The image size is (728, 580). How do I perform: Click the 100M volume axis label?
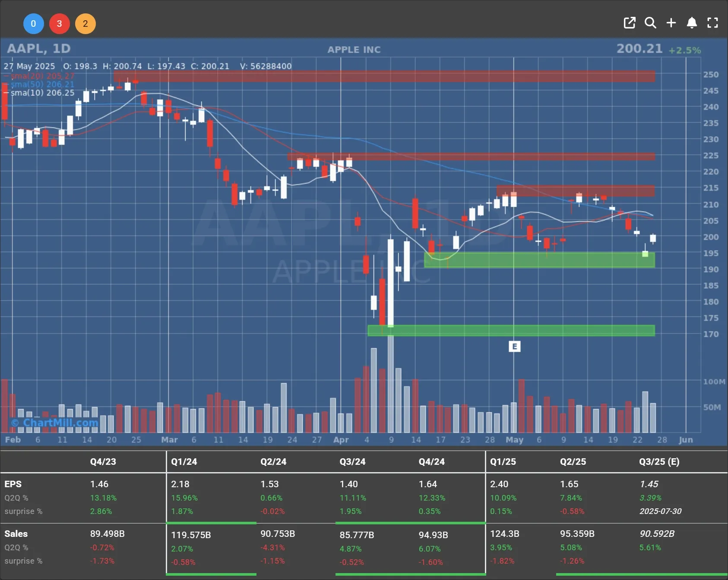click(x=714, y=381)
